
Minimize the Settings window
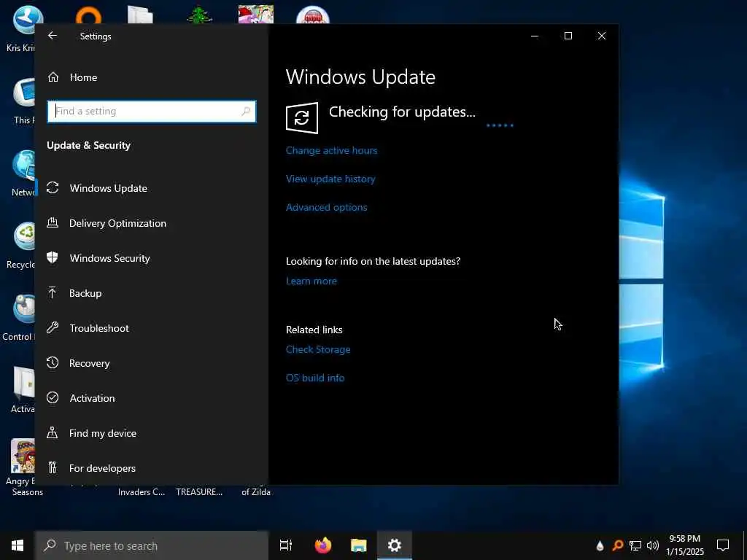coord(535,36)
